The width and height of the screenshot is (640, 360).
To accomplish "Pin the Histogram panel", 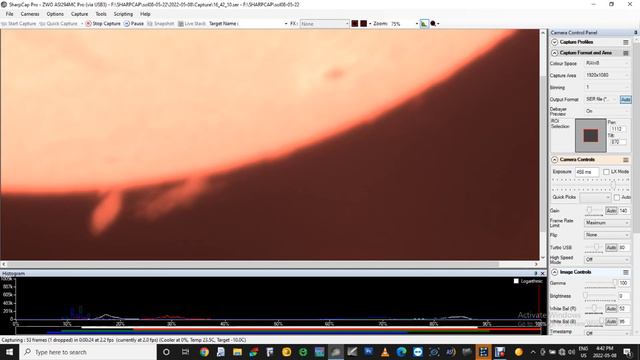I will (x=536, y=273).
